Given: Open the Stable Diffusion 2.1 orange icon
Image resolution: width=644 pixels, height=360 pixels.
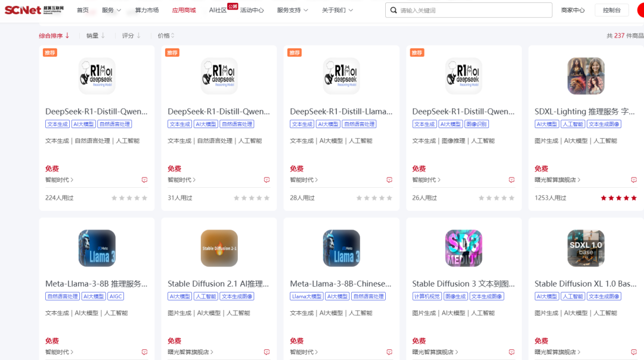Looking at the screenshot, I should [219, 249].
